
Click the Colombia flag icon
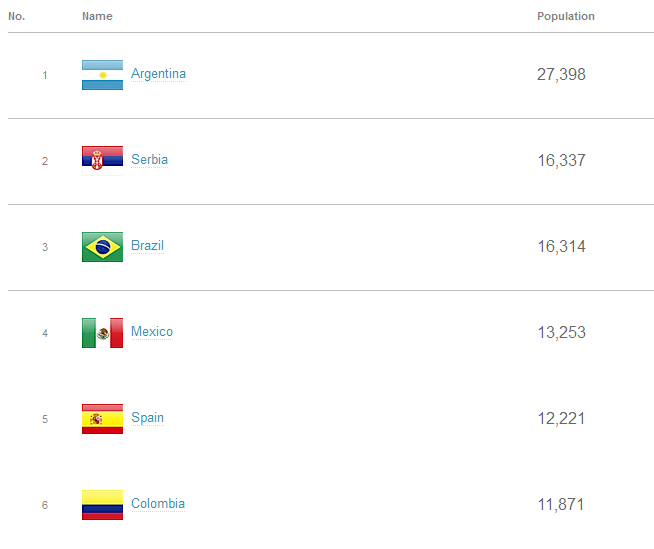pos(102,505)
